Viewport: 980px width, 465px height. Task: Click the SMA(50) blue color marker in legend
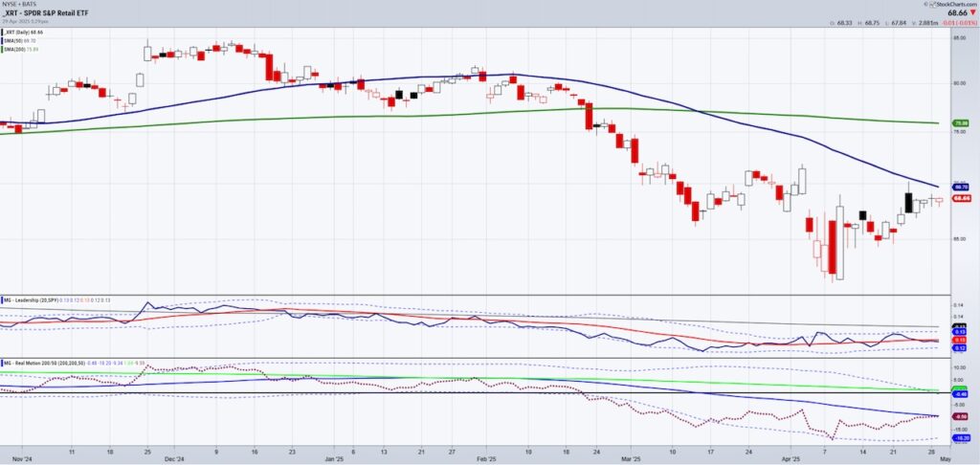[x=2, y=40]
